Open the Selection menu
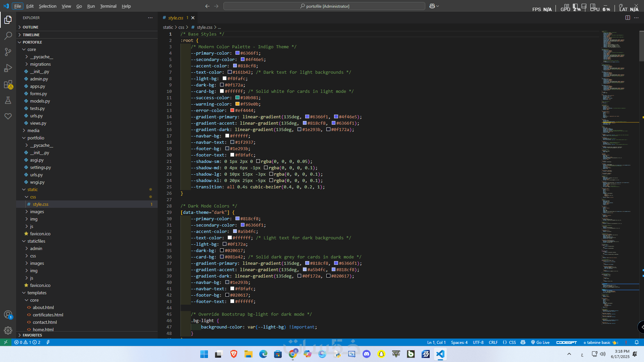 47,6
